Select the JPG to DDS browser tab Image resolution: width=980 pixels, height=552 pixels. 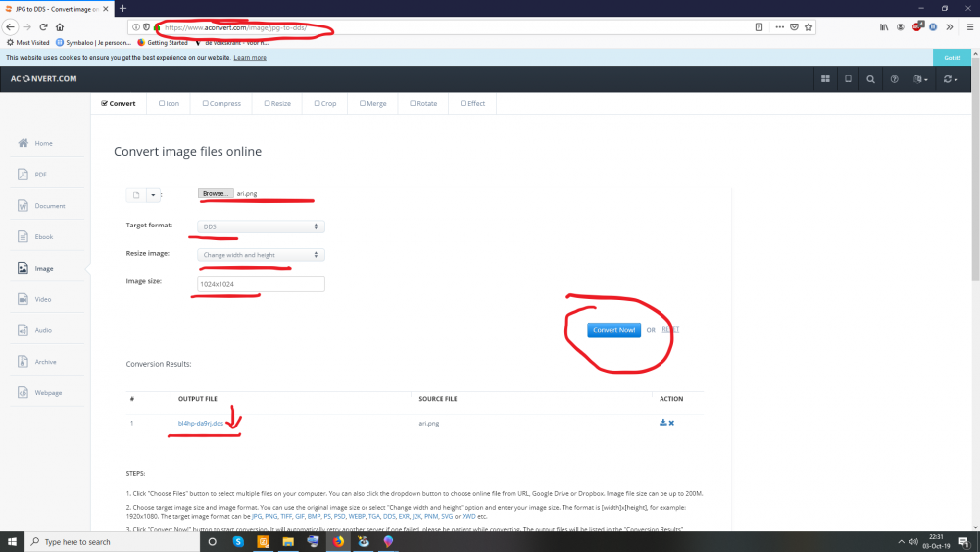point(56,9)
